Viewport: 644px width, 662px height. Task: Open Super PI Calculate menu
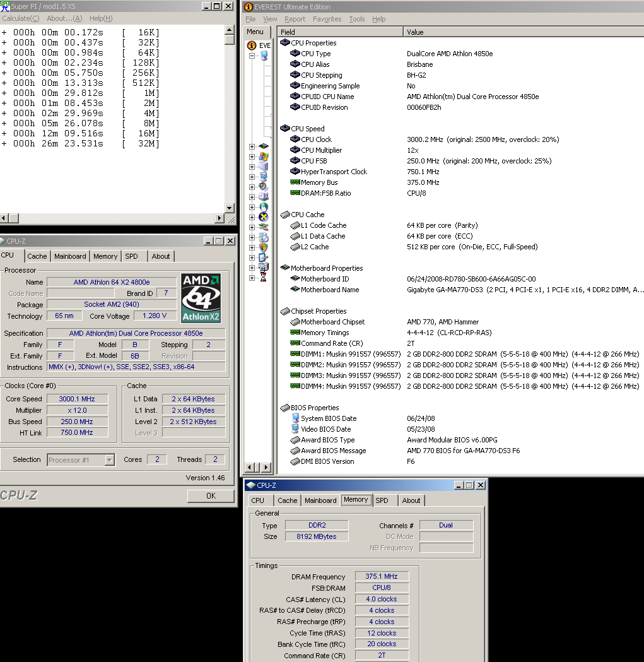21,18
